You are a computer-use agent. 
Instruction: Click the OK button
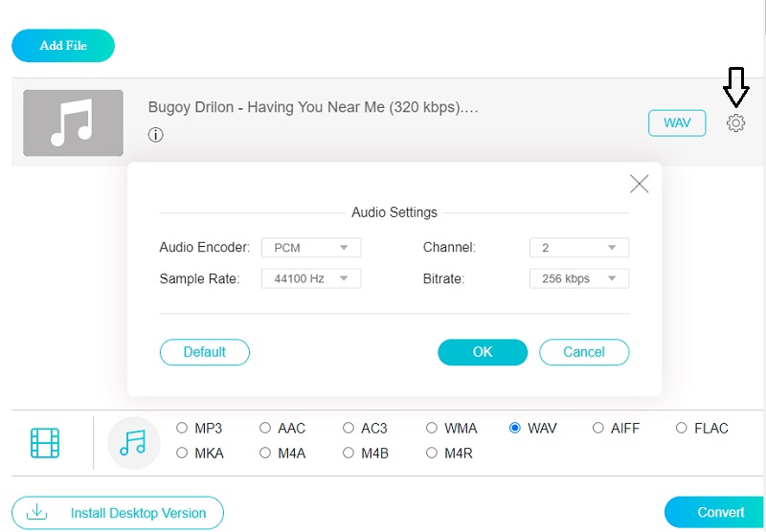pos(483,352)
